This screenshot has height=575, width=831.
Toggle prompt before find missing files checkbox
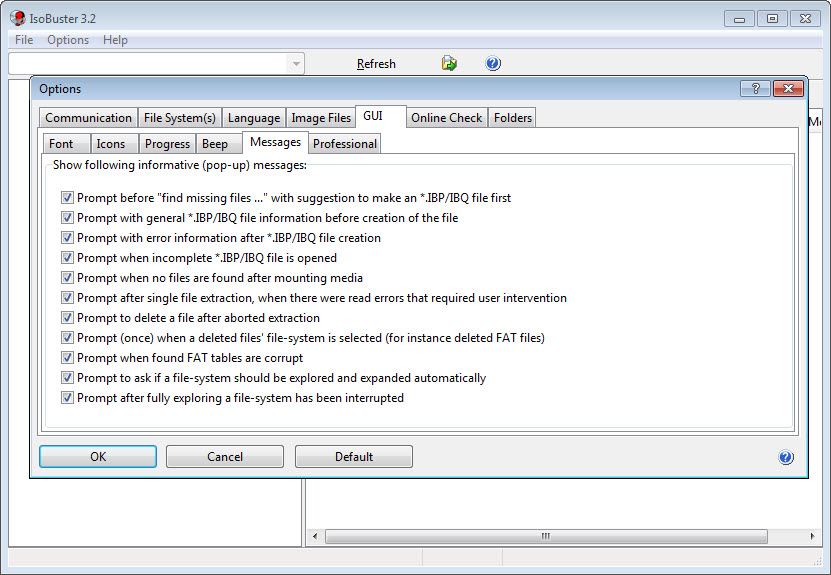(67, 198)
